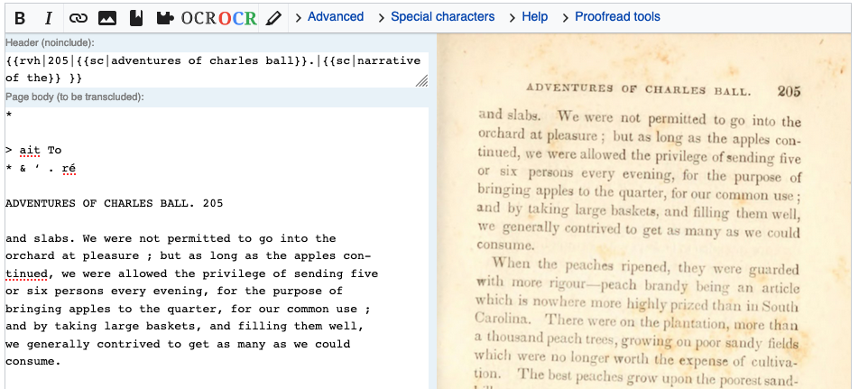The image size is (868, 389).
Task: Expand the Advanced toolbar section
Action: 328,17
